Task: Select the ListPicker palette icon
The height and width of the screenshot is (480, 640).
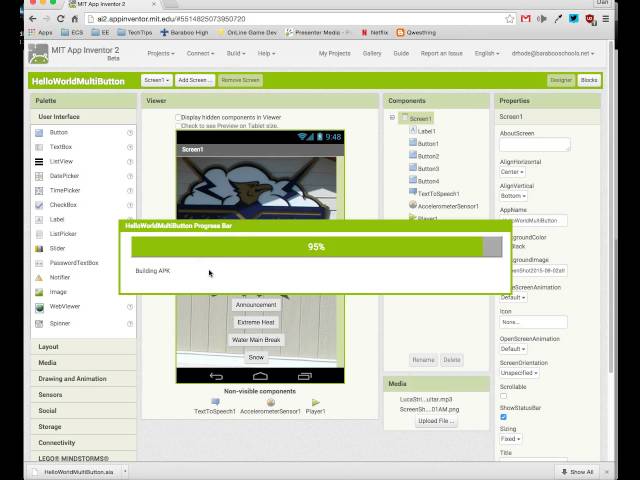Action: pos(39,234)
